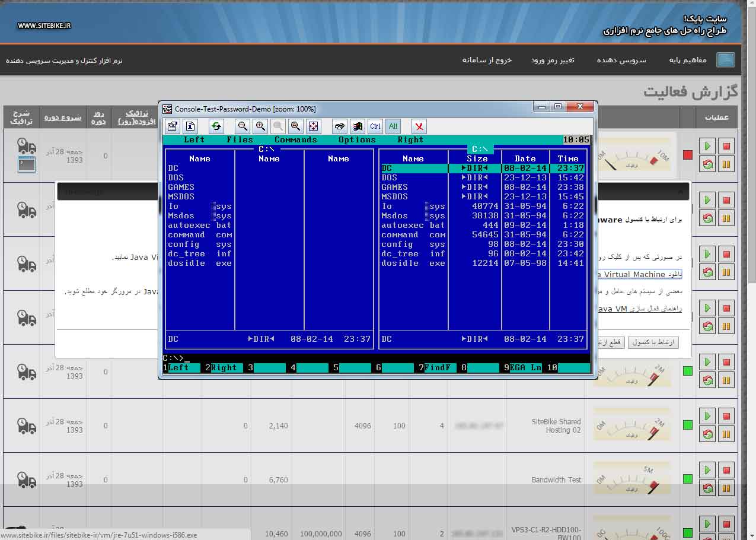Click the monitor icon beside مفاهیم پایه

[x=726, y=60]
